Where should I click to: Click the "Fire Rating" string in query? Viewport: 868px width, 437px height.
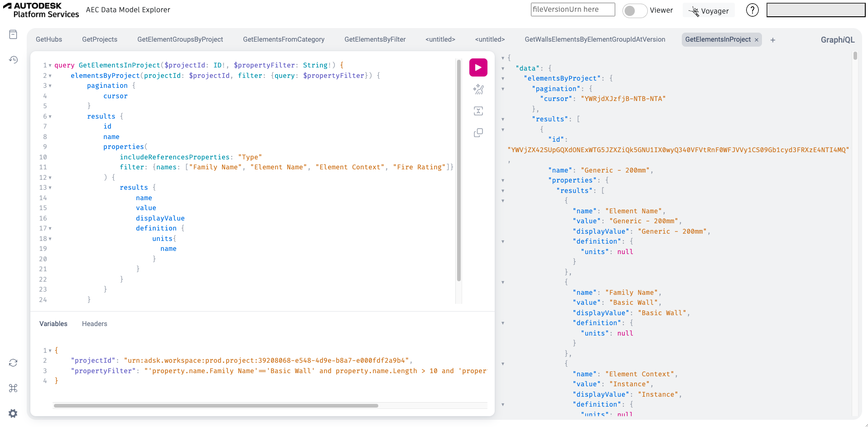(419, 167)
